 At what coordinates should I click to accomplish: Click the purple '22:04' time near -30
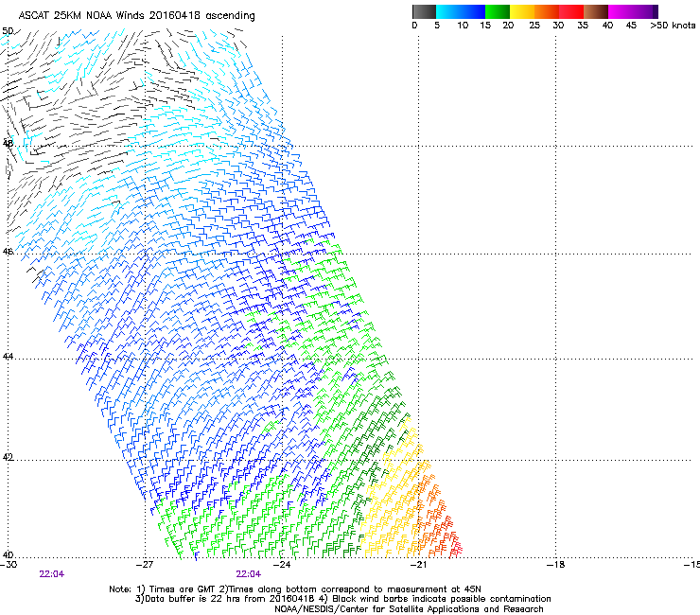point(52,574)
